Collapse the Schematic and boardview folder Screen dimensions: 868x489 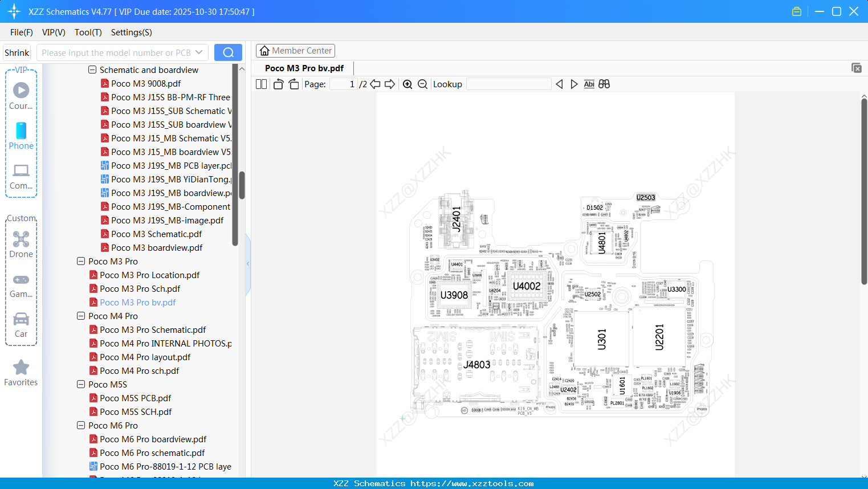[x=92, y=70]
